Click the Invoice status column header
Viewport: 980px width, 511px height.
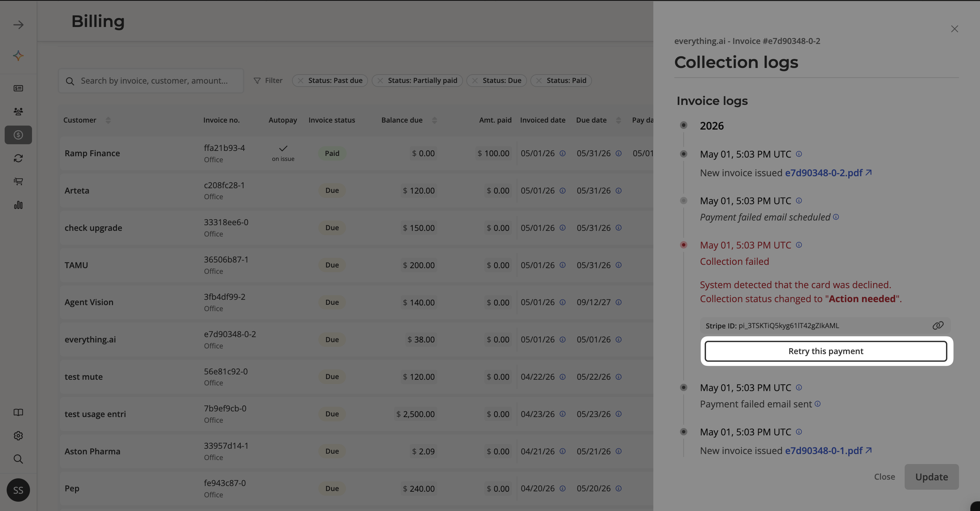pyautogui.click(x=332, y=120)
